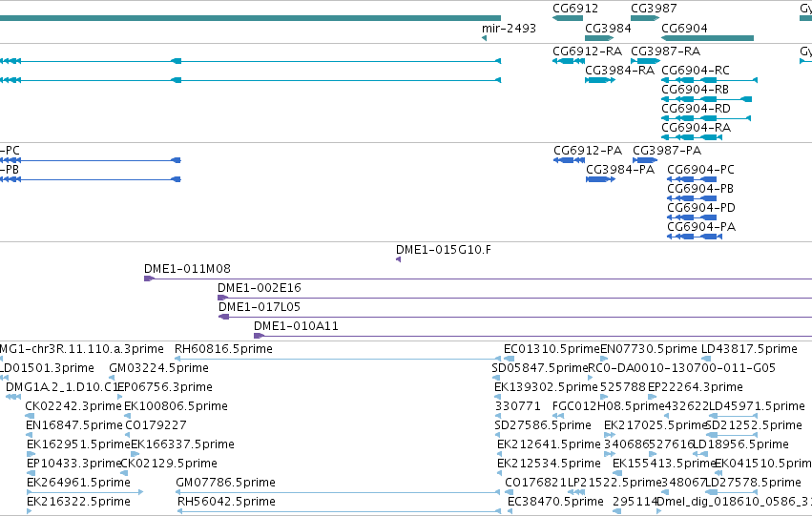Click the LP21522.5prime EST label
This screenshot has width=812, height=516.
click(x=614, y=484)
